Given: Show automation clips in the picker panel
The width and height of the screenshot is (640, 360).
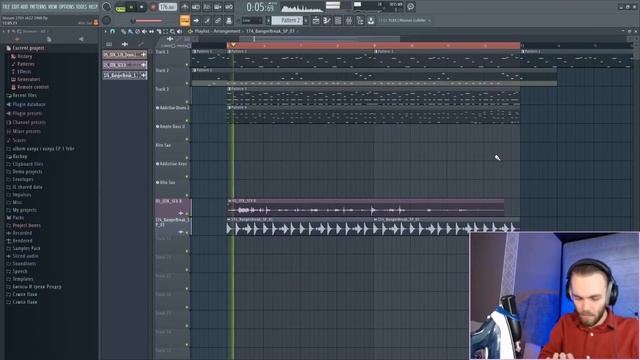Looking at the screenshot, I should coord(141,44).
